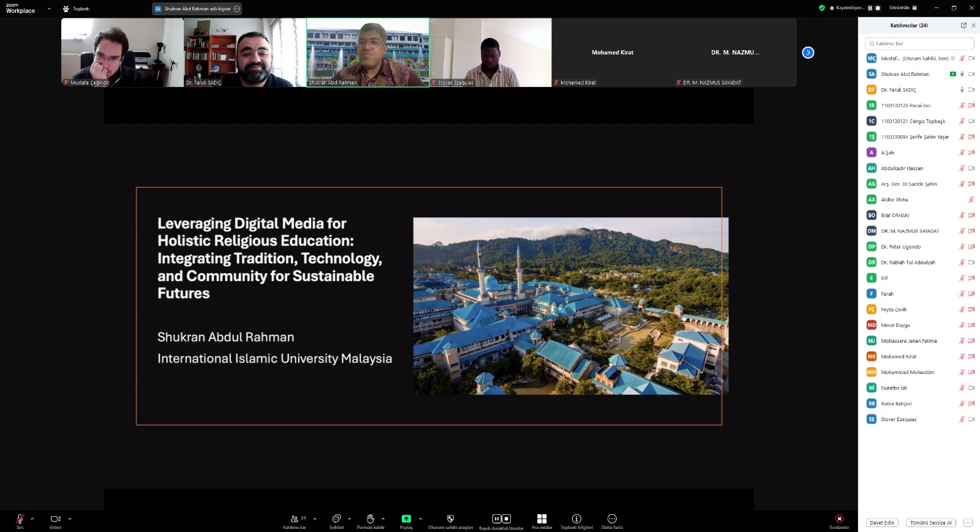980x532 pixels.
Task: Open Oturum sahibi araçları host tools
Action: click(x=450, y=519)
